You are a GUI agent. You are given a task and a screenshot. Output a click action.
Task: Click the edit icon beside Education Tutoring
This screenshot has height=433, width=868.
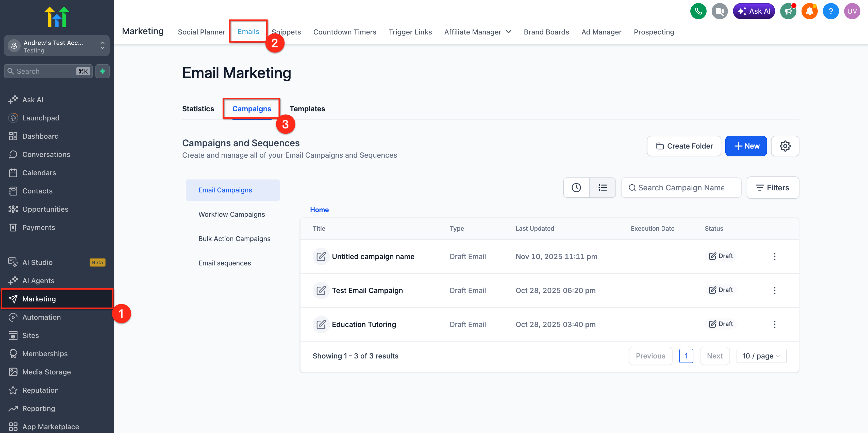point(321,324)
